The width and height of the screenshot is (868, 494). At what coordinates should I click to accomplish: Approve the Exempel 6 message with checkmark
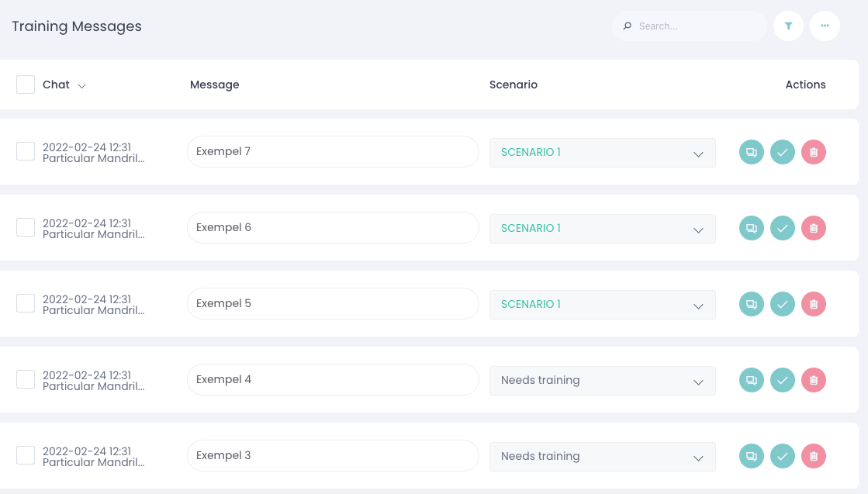point(782,228)
